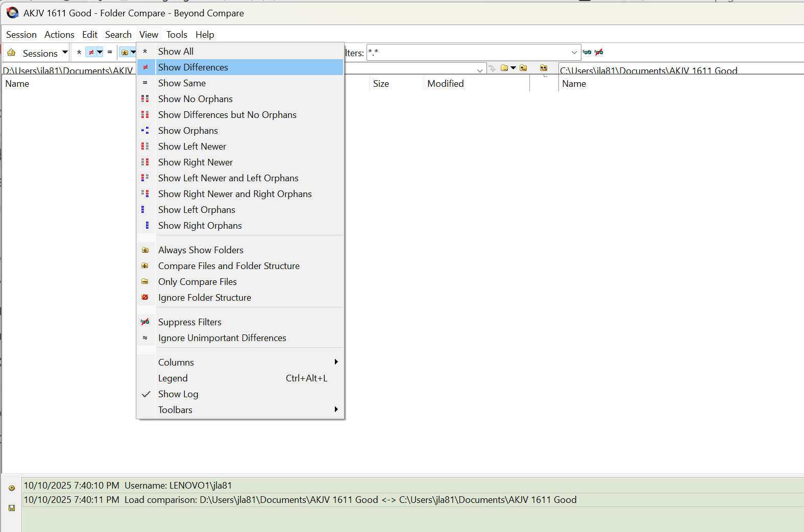Image resolution: width=804 pixels, height=532 pixels.
Task: Click the save log floppy disk icon
Action: pyautogui.click(x=12, y=508)
